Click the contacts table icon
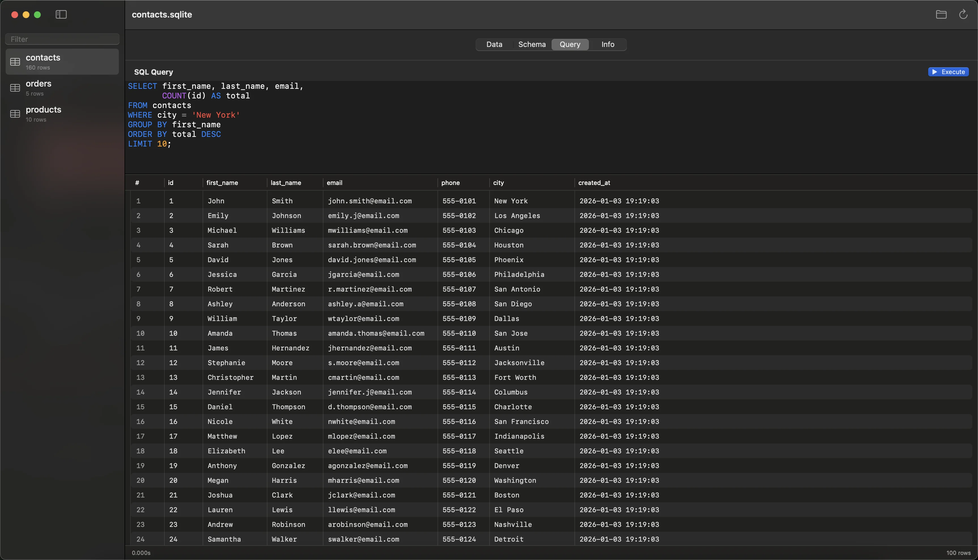Viewport: 978px width, 560px height. coord(15,62)
